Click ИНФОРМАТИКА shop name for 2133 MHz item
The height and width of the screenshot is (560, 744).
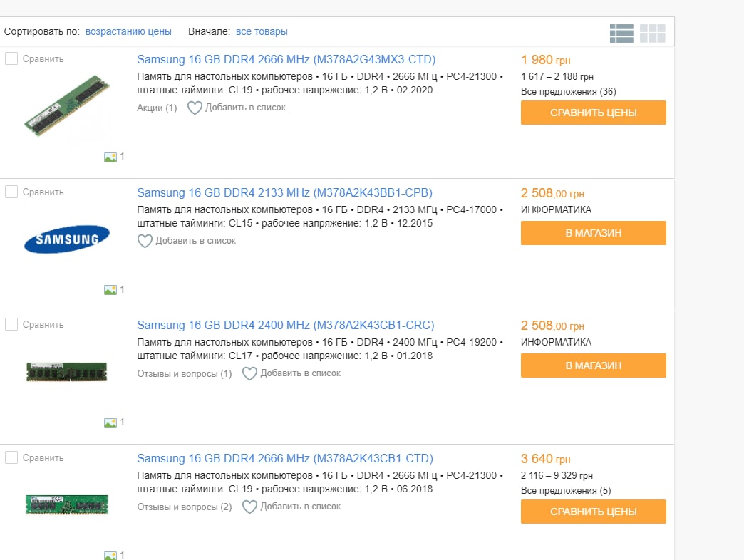click(x=556, y=209)
